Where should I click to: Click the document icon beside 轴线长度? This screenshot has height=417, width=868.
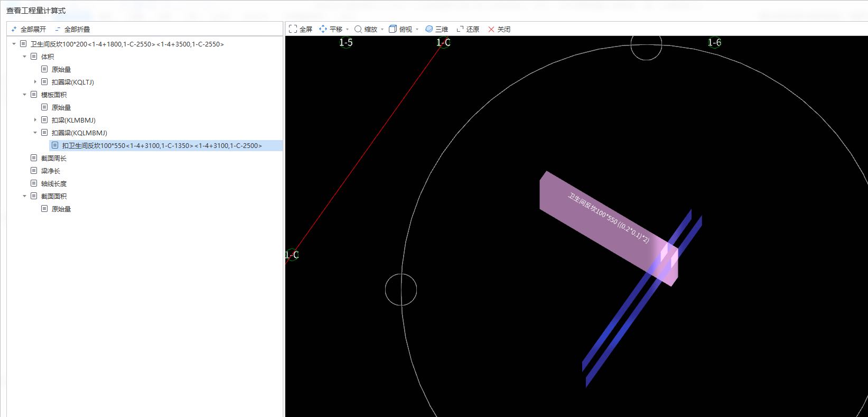34,183
